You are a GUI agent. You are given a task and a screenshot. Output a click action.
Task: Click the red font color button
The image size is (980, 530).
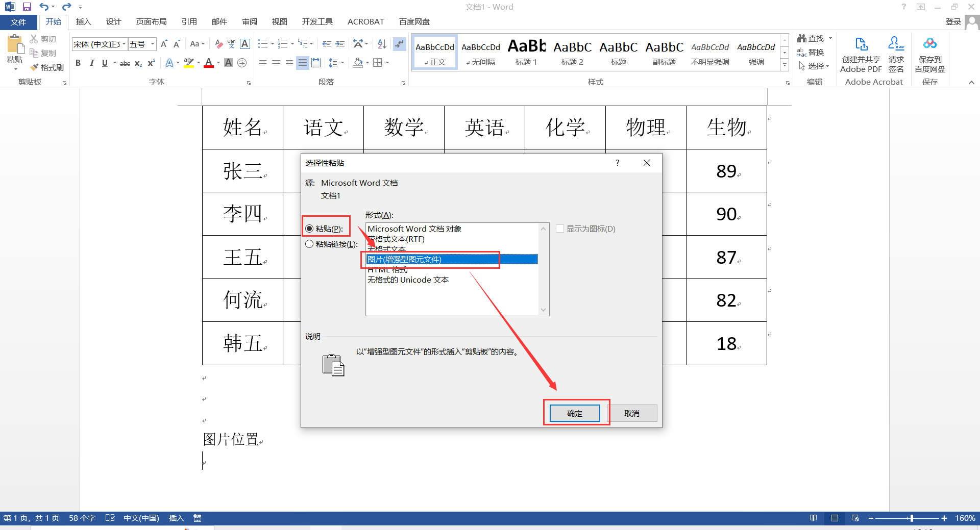[x=208, y=63]
